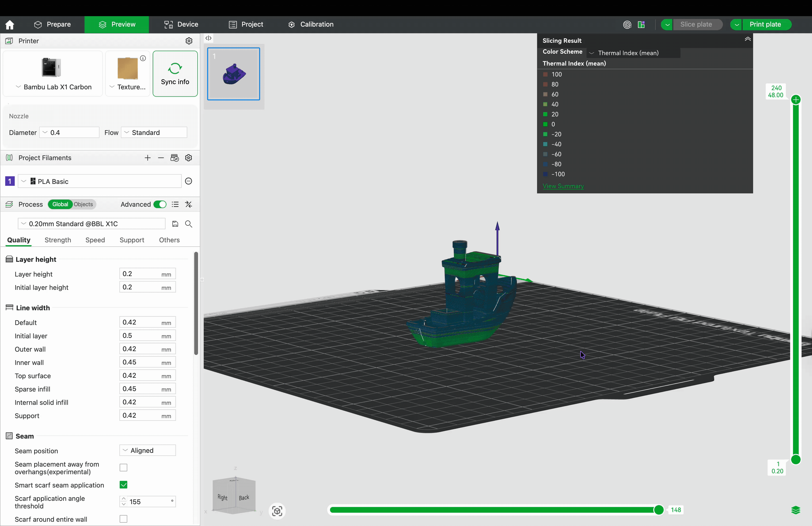
Task: Open the layers icon at the bottom right
Action: [795, 510]
